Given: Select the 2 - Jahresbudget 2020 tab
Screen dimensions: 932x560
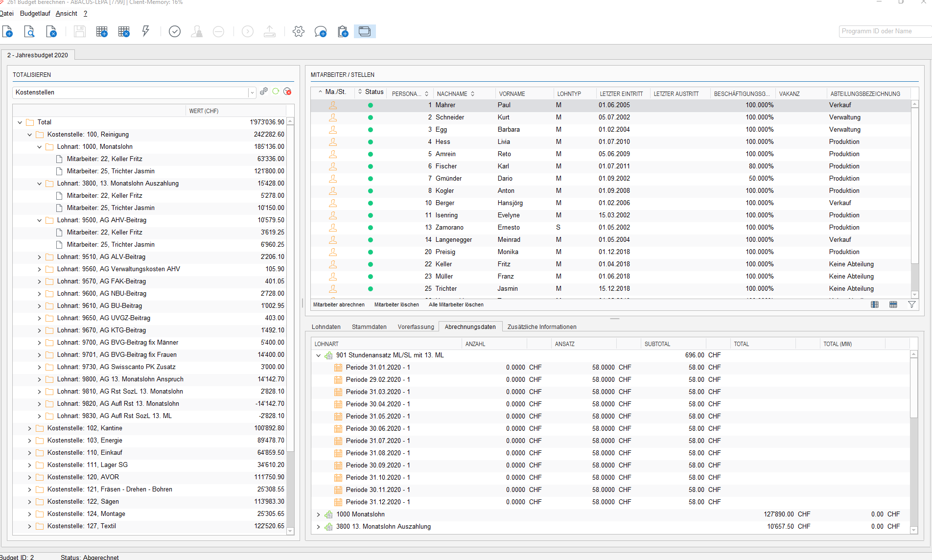Looking at the screenshot, I should [x=38, y=55].
